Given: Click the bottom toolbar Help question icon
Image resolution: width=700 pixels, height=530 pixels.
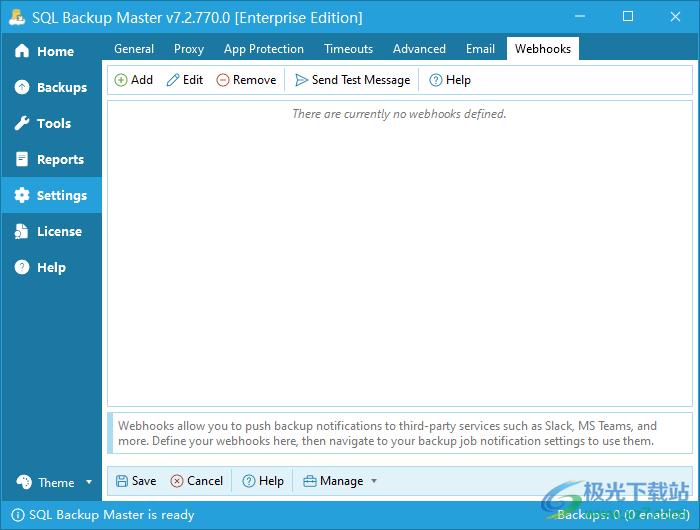Looking at the screenshot, I should tap(249, 481).
